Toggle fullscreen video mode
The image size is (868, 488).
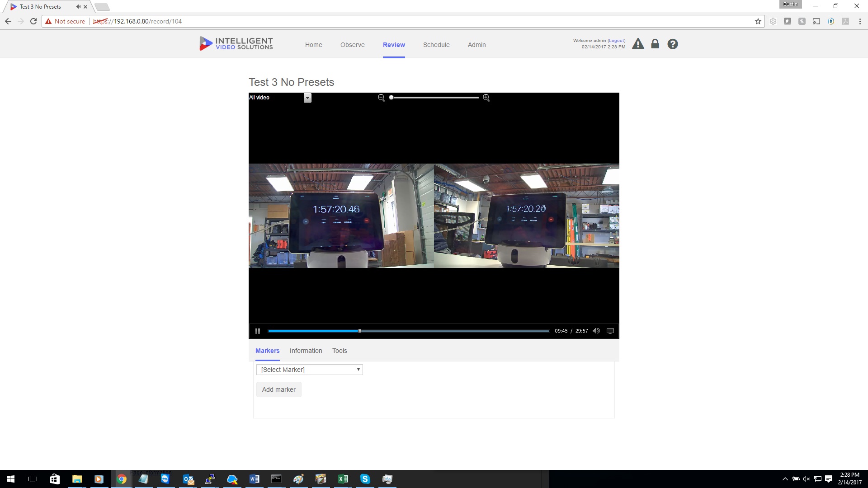pyautogui.click(x=610, y=331)
